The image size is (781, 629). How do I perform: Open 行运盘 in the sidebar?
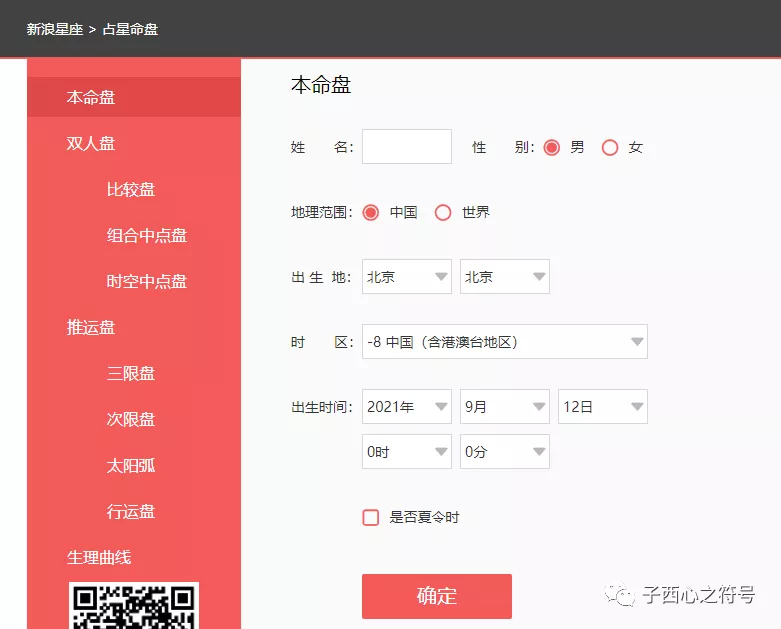[131, 511]
